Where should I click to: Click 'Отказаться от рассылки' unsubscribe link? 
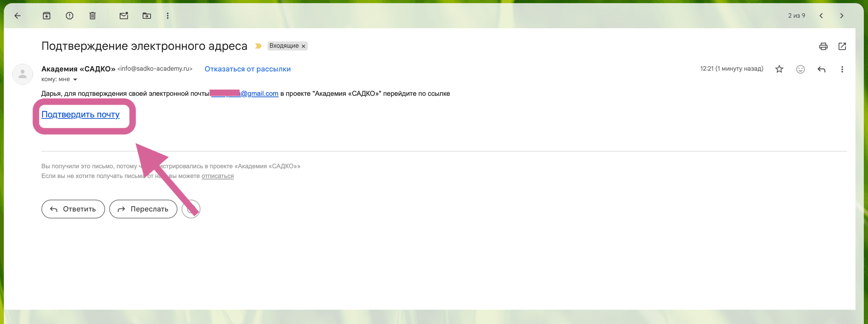(x=247, y=69)
